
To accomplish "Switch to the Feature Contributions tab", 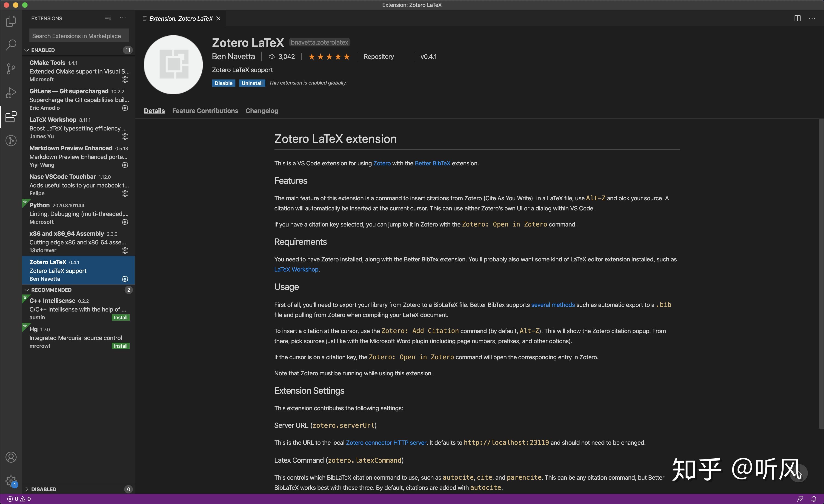I will click(x=205, y=111).
